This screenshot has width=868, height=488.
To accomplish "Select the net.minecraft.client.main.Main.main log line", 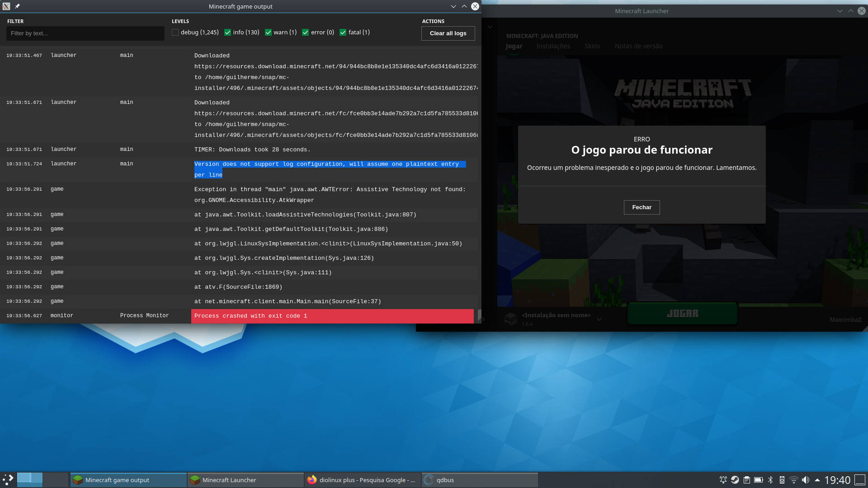I will pyautogui.click(x=288, y=301).
